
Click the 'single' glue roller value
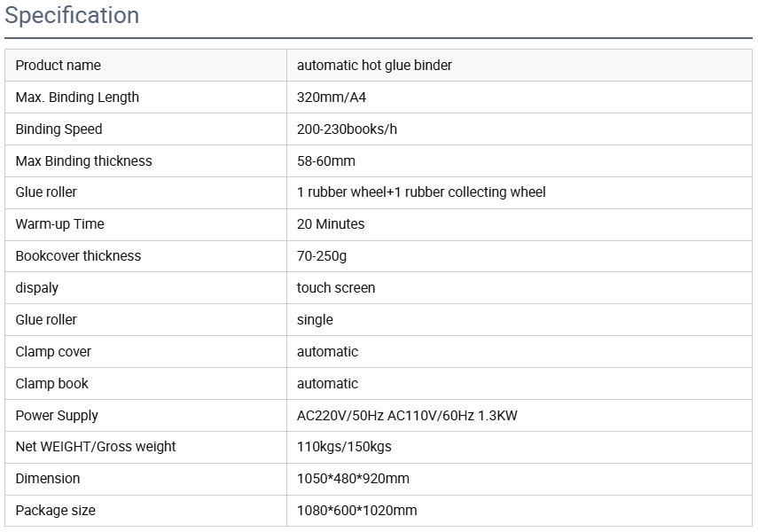point(315,320)
